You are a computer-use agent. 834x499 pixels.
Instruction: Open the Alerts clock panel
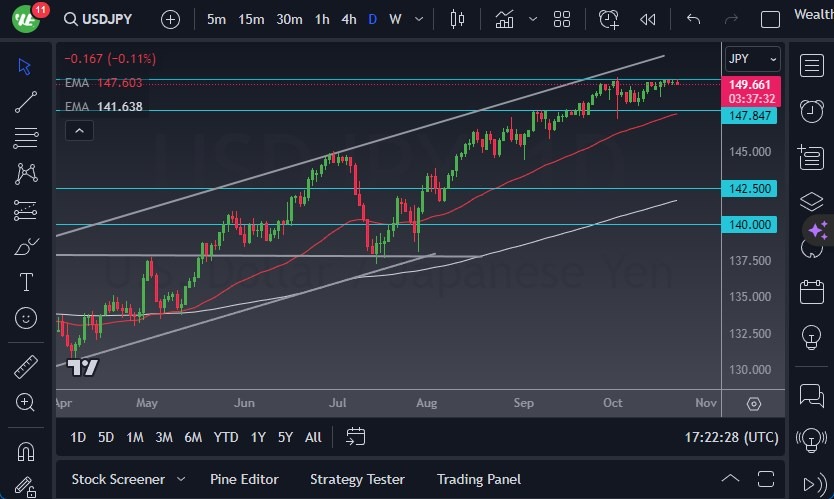(x=811, y=111)
